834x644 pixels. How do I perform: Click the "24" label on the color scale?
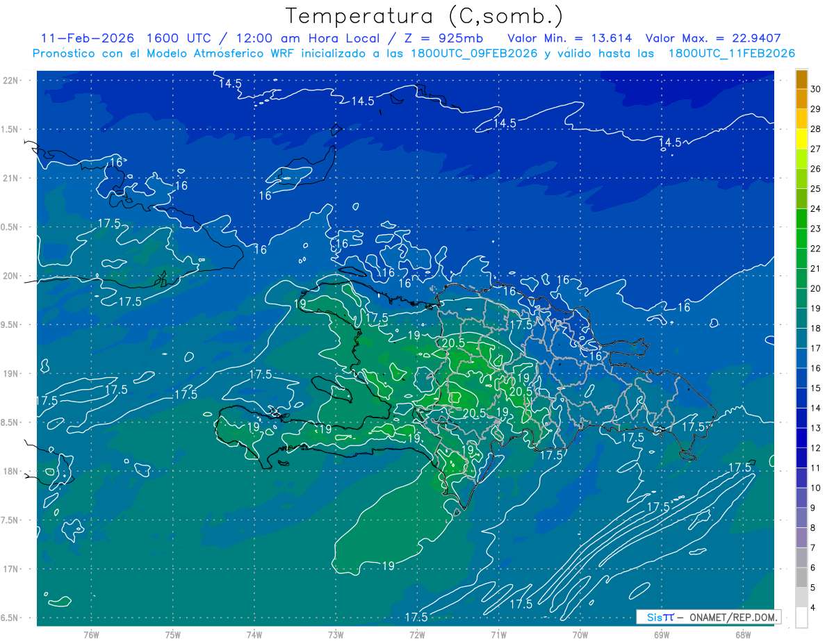pyautogui.click(x=815, y=208)
